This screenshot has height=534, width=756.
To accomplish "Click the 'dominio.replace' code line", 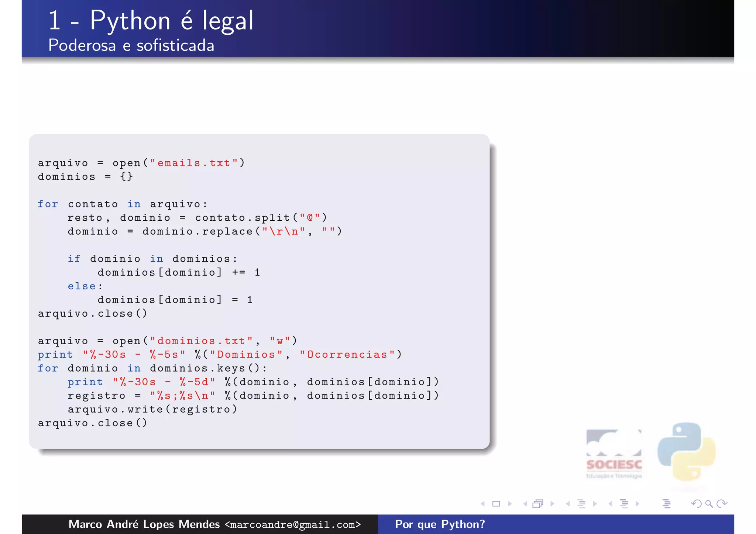I will pyautogui.click(x=205, y=231).
